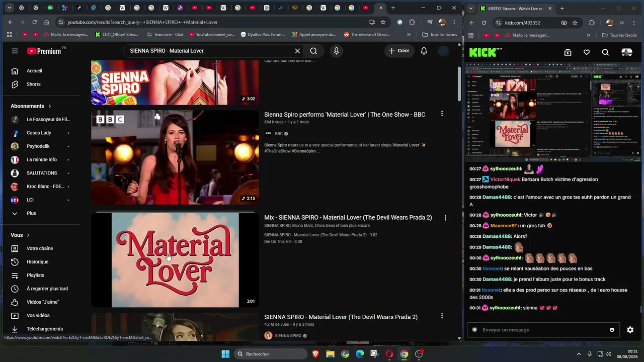This screenshot has width=644, height=362.
Task: Open the Le Fossoyeur de Films subscription
Action: coord(40,119)
